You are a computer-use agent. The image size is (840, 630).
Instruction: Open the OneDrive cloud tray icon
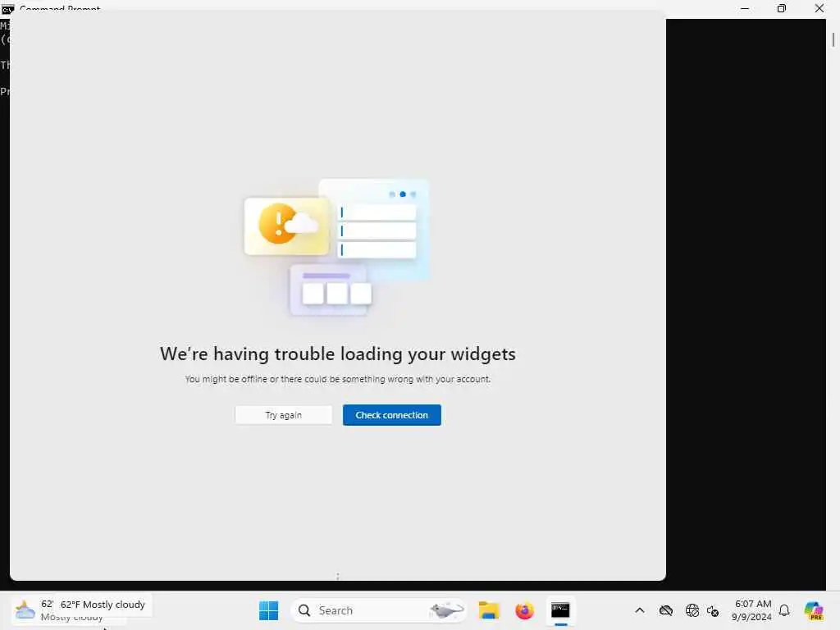tap(666, 610)
